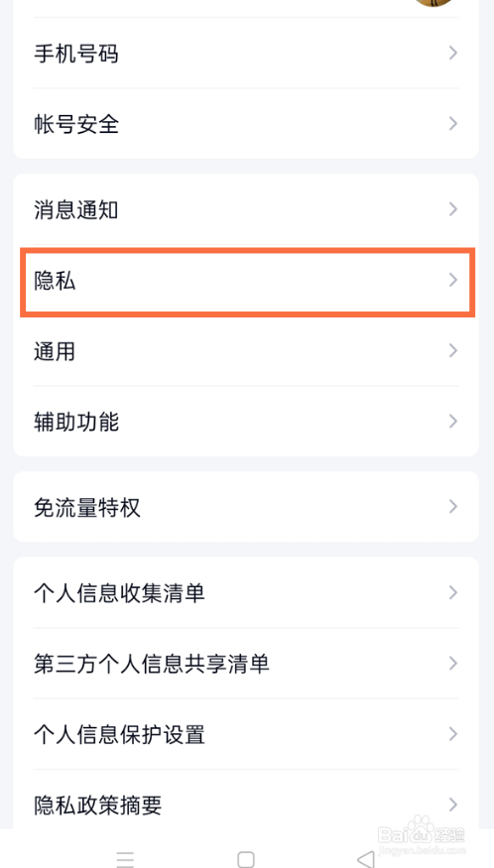Open 免流量特权 entry
This screenshot has height=868, width=494.
pos(246,507)
